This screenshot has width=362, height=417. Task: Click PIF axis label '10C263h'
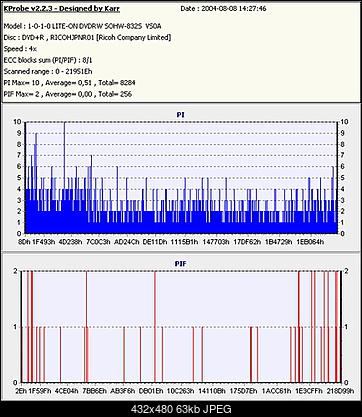click(x=180, y=391)
